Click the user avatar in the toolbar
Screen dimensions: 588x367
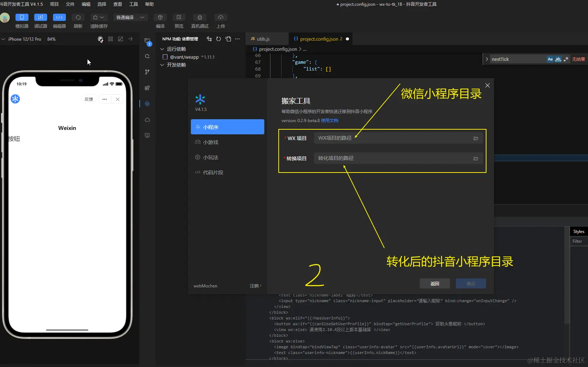click(5, 18)
